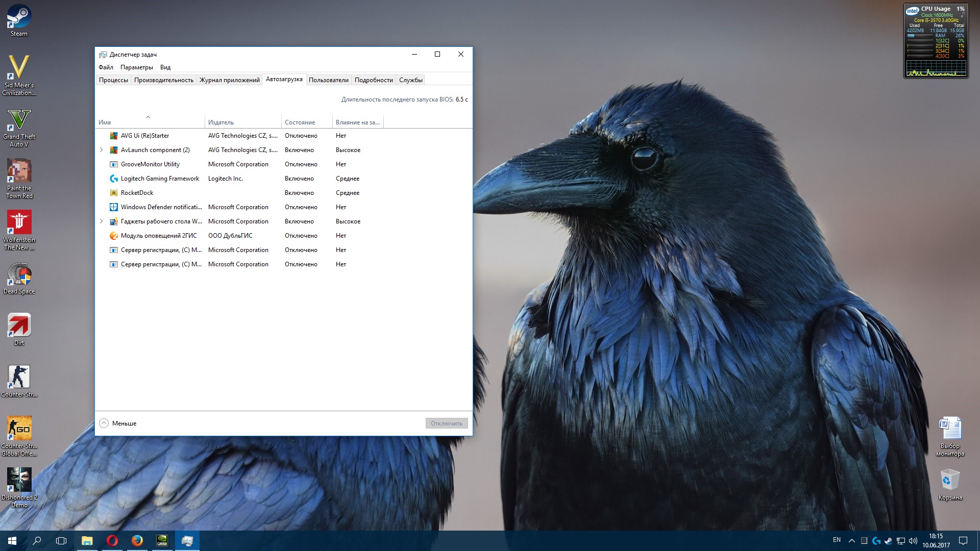Select the Windows Defender notification row
The image size is (980, 551).
(x=161, y=207)
